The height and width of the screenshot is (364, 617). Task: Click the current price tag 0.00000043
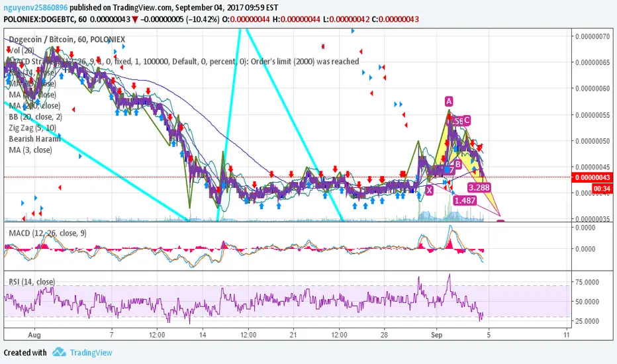tap(593, 177)
